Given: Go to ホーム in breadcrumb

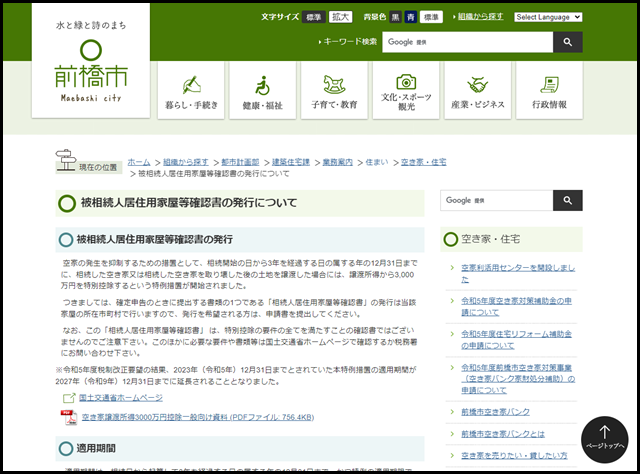Looking at the screenshot, I should pos(139,161).
